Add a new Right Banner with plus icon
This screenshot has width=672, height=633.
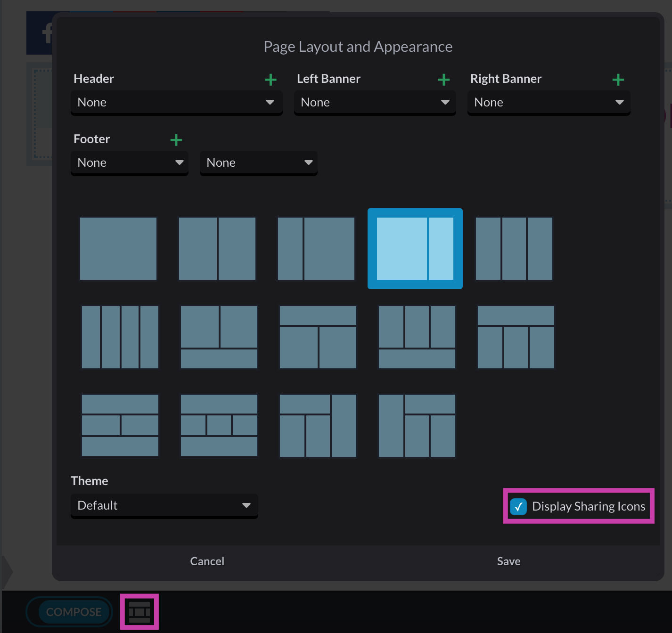(x=618, y=80)
